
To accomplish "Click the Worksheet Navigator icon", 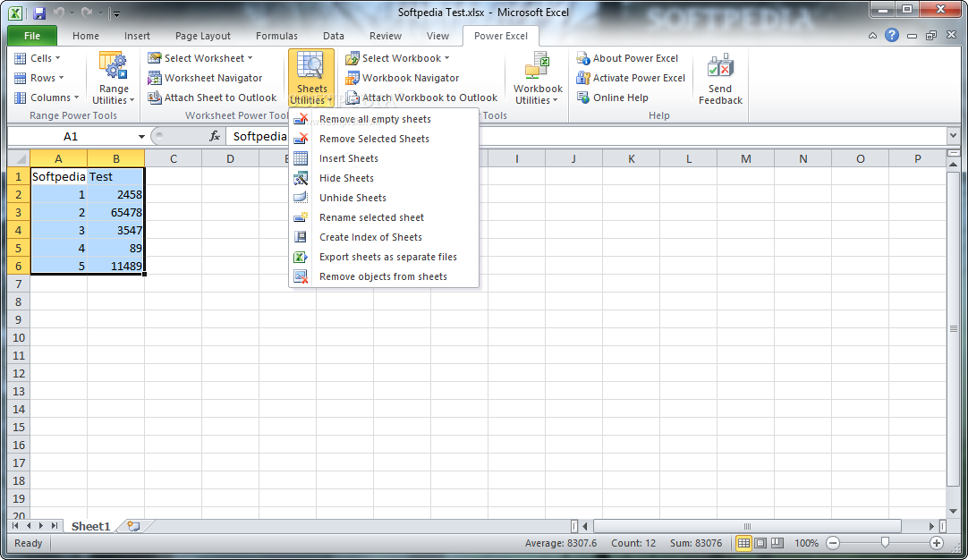I will click(x=155, y=78).
